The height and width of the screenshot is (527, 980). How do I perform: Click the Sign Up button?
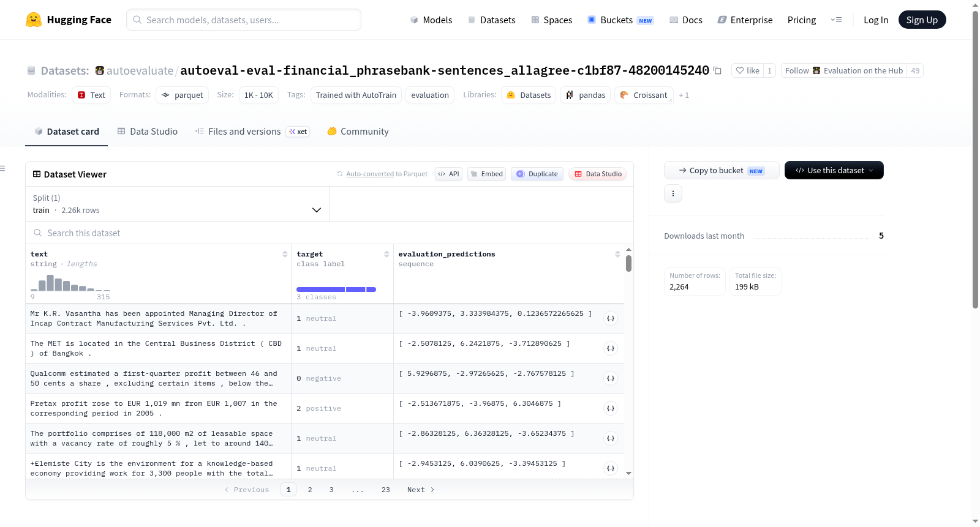922,20
